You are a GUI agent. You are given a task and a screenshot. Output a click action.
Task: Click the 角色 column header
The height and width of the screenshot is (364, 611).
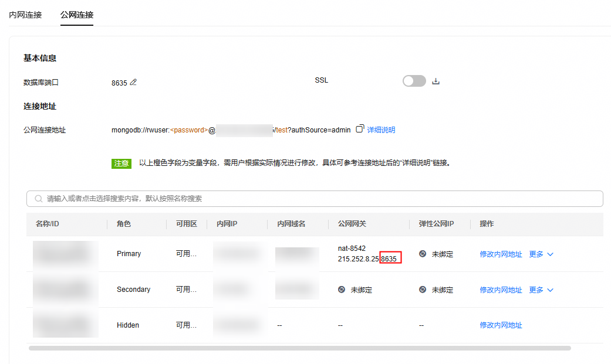click(123, 224)
